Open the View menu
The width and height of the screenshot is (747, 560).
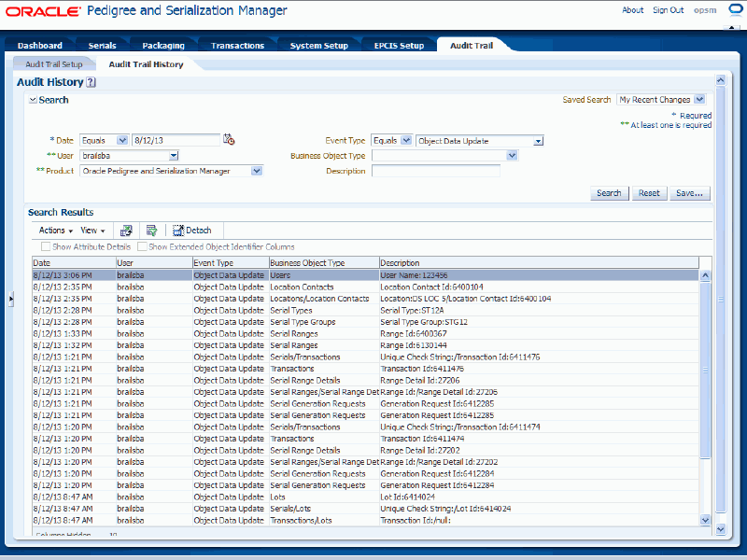(92, 231)
